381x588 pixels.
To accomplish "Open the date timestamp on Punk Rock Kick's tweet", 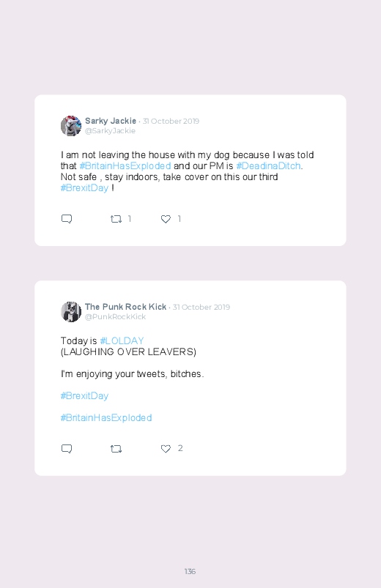I will (x=201, y=307).
